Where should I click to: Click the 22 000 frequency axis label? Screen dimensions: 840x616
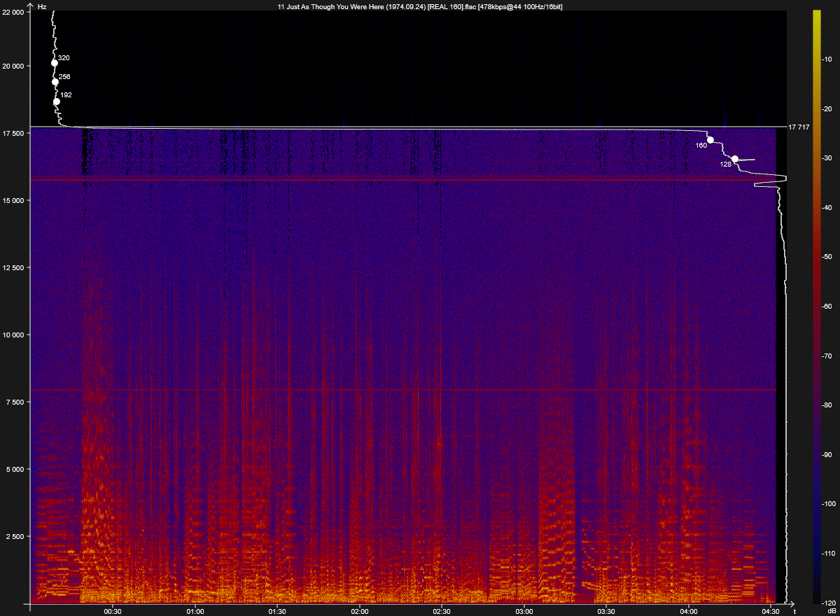click(x=14, y=12)
